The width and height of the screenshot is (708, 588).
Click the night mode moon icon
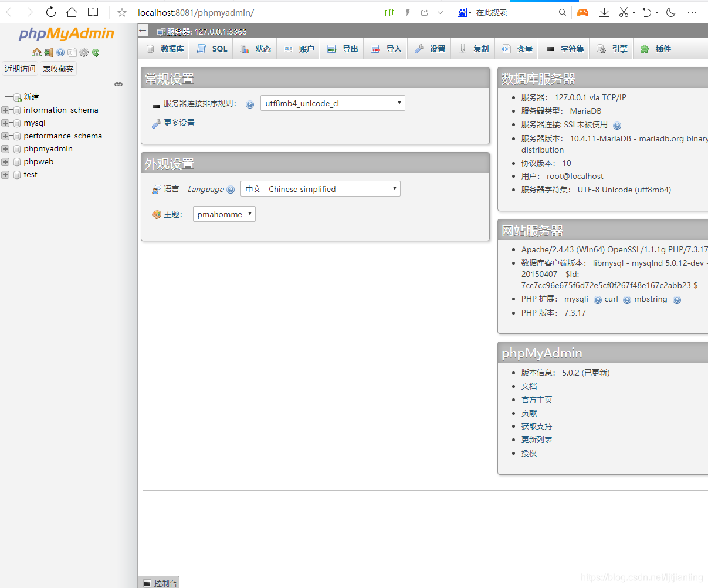[671, 12]
